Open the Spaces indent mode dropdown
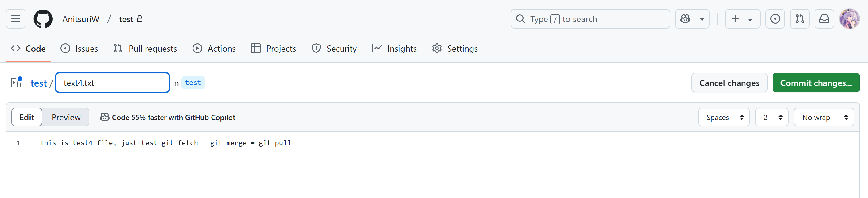868x198 pixels. [x=723, y=117]
